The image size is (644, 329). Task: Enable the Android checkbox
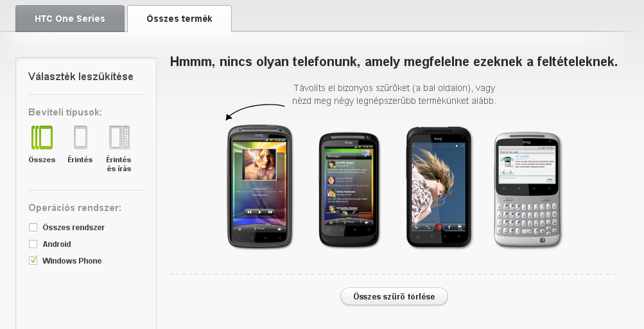pos(33,244)
